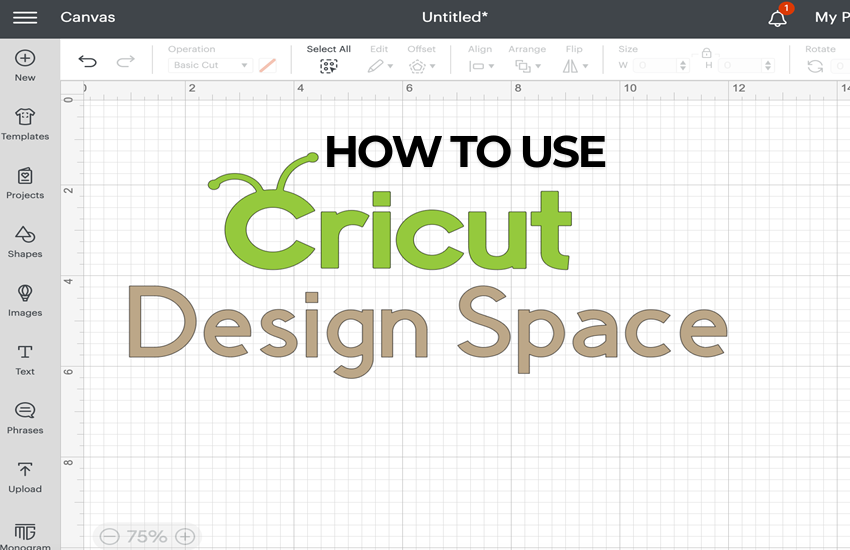Open the Shapes panel

[25, 242]
